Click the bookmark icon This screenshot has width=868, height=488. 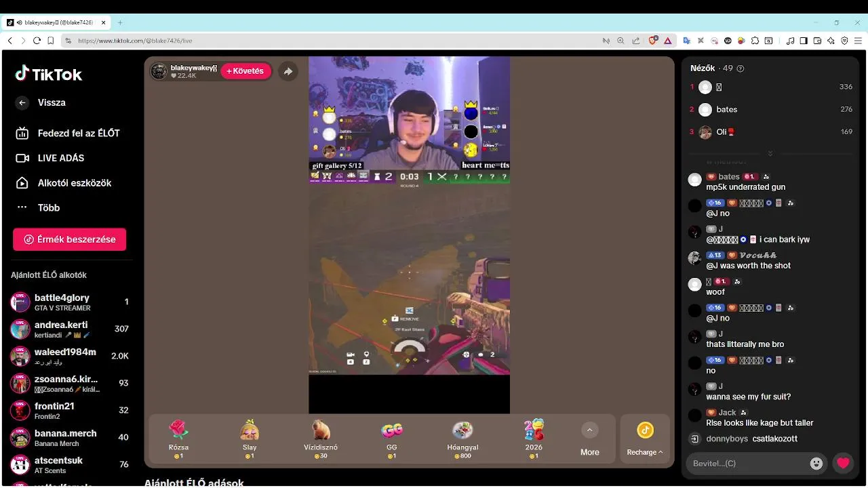pyautogui.click(x=50, y=41)
